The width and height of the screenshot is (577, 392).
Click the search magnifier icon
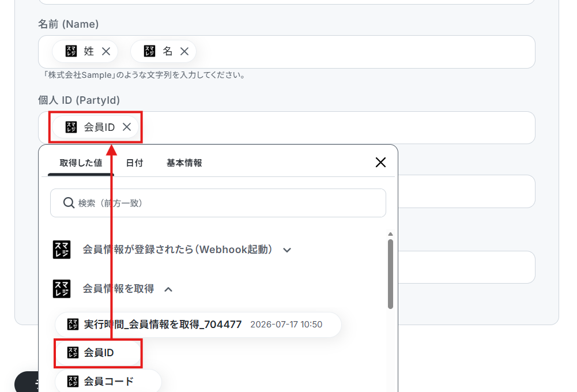coord(69,203)
